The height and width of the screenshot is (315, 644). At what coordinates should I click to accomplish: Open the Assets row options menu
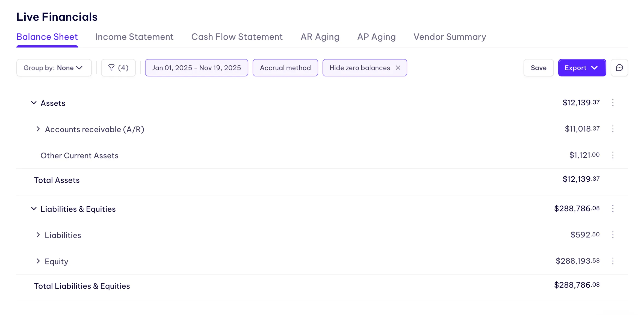point(613,103)
